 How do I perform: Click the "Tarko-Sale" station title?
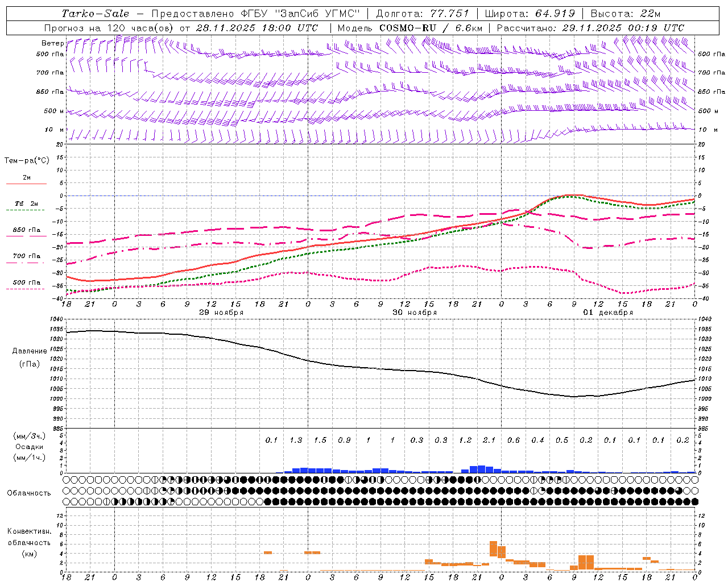pos(95,14)
